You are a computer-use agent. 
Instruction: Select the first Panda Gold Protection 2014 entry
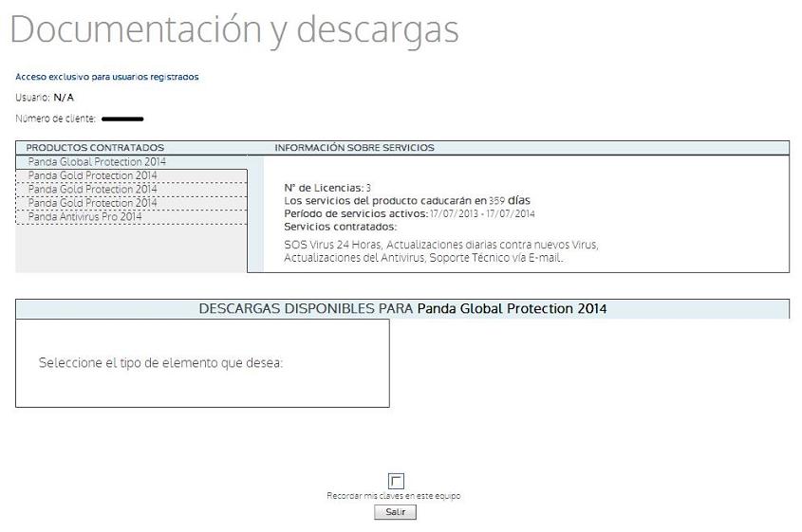click(131, 175)
